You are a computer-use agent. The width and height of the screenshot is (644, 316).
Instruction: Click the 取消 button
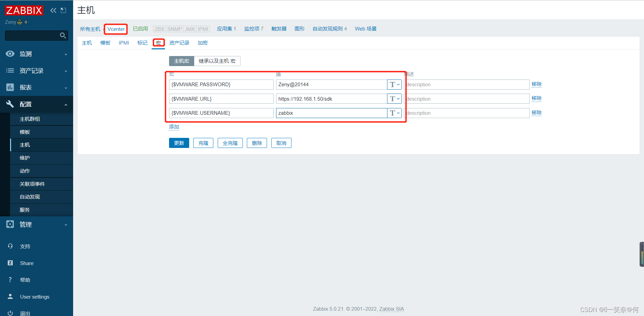tap(281, 143)
